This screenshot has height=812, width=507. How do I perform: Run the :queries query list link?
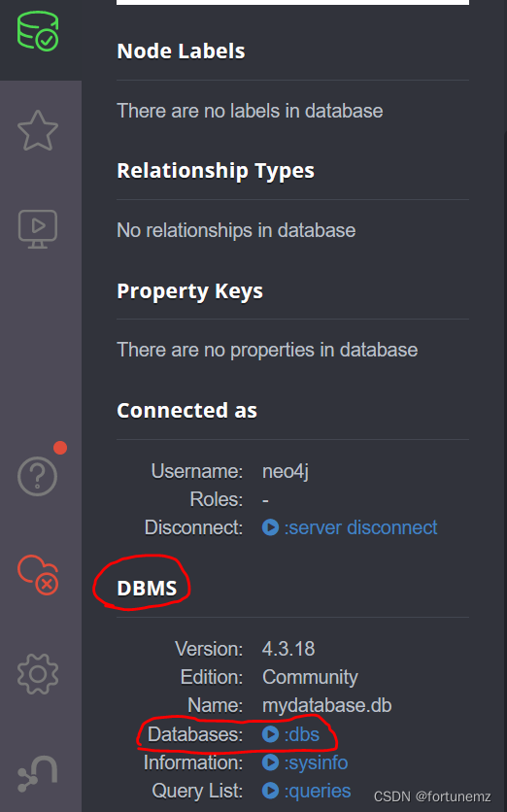(317, 791)
